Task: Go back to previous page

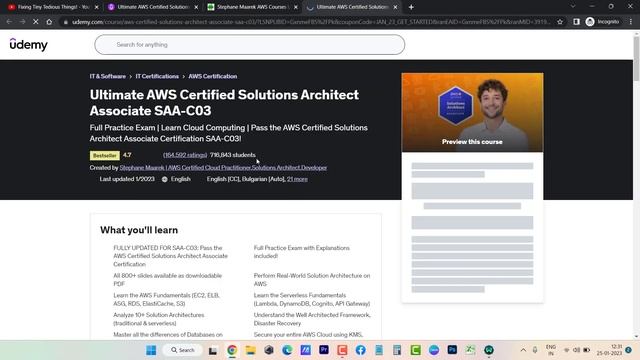Action: click(x=9, y=22)
